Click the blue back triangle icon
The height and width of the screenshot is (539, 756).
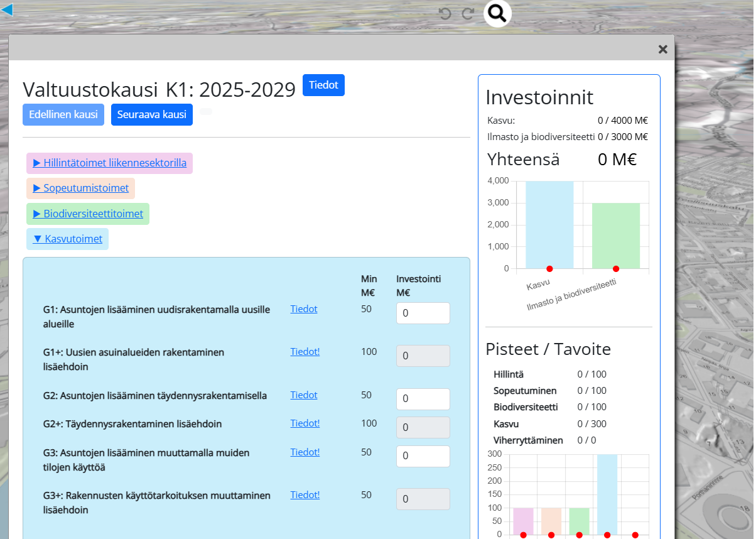pyautogui.click(x=7, y=9)
